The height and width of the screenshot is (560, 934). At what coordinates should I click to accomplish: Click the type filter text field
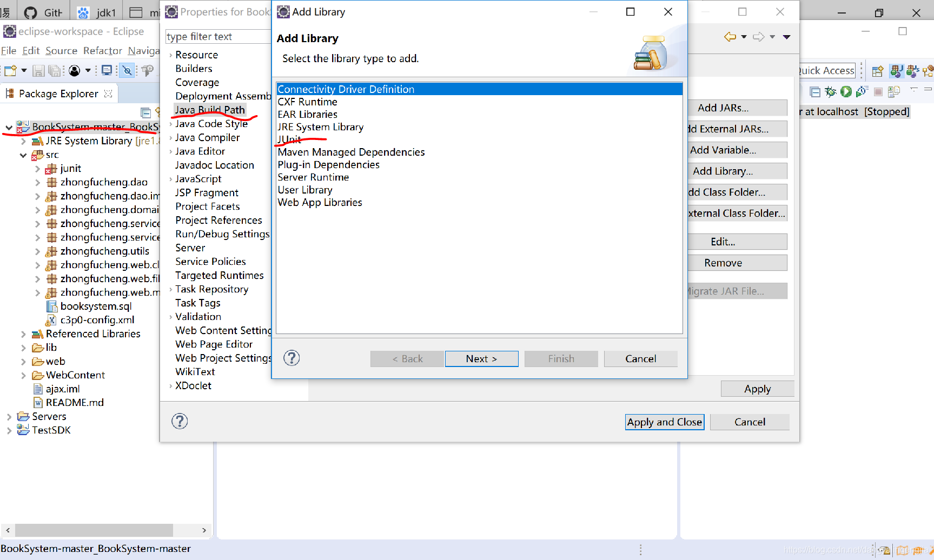point(218,36)
